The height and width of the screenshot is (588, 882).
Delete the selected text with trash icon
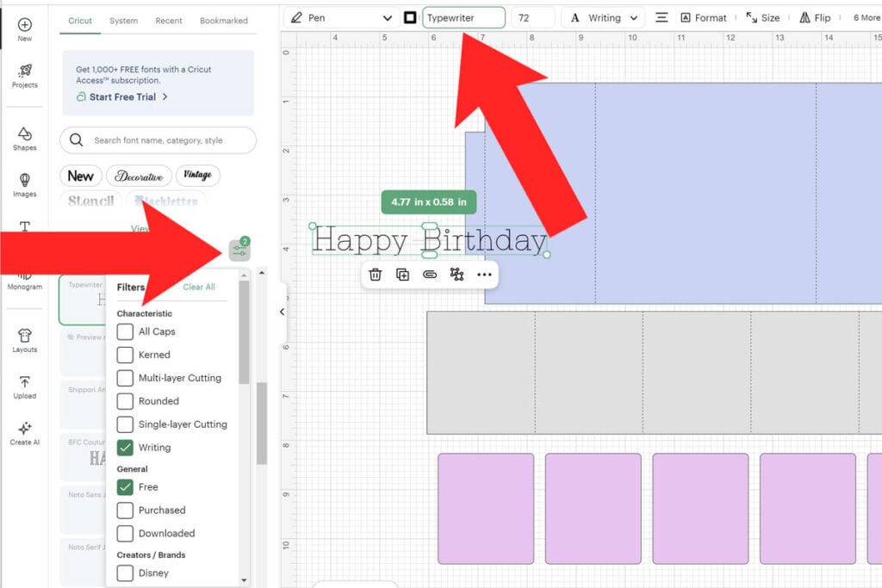pos(376,275)
